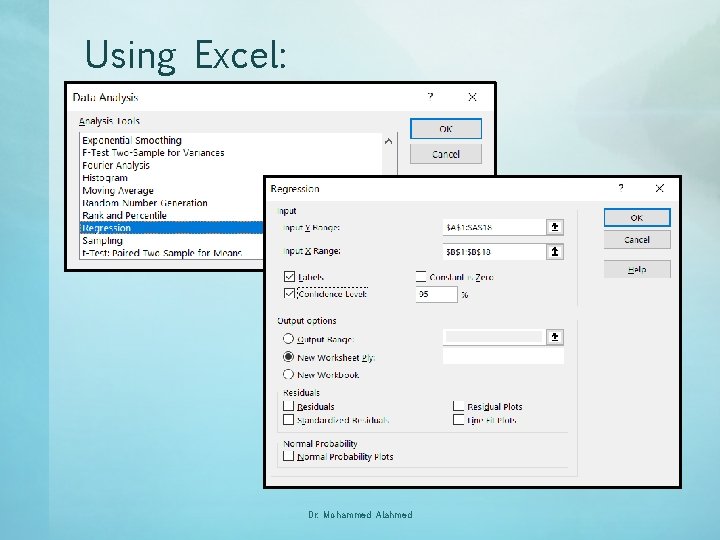Screen dimensions: 720x540
Task: Click the Confidence Level percentage field
Action: pyautogui.click(x=436, y=294)
